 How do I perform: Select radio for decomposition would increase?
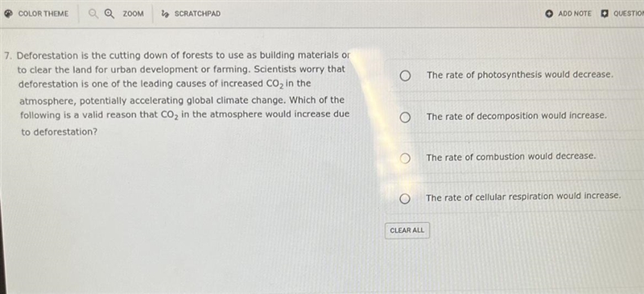pyautogui.click(x=406, y=118)
